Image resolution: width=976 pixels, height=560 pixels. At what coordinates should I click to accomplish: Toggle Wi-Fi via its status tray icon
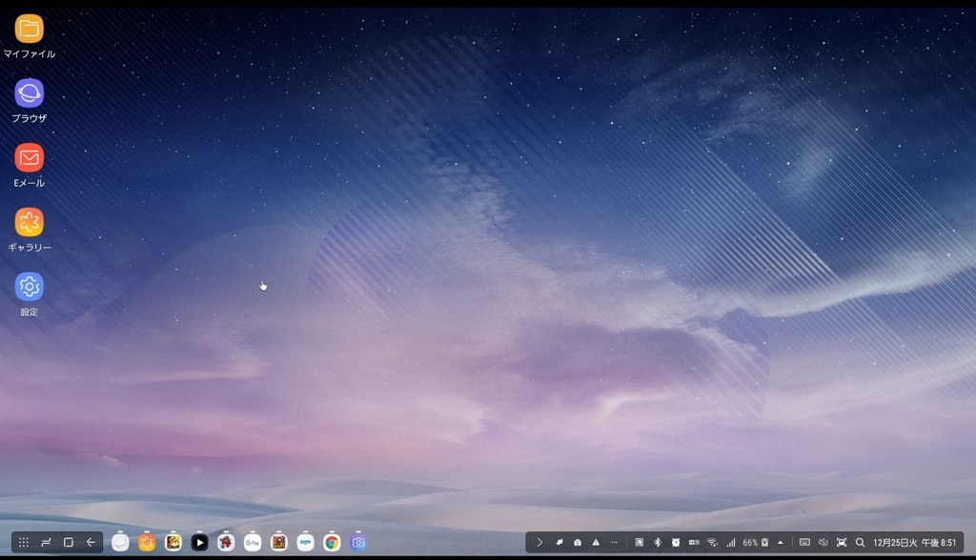click(711, 542)
